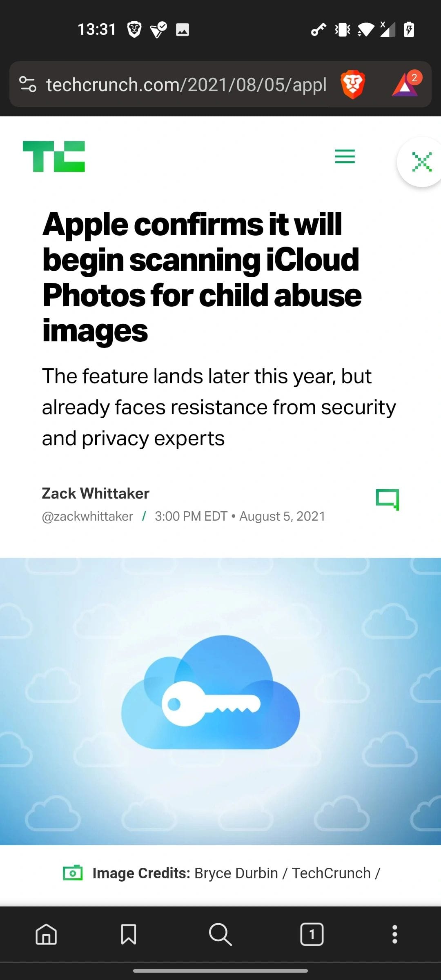
Task: Tap the iCloud key hero image
Action: pyautogui.click(x=220, y=701)
